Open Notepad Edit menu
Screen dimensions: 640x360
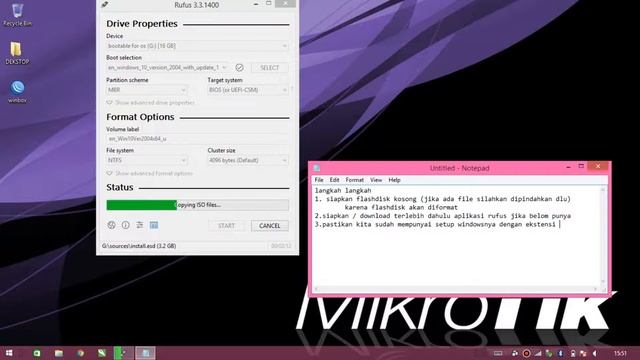334,180
